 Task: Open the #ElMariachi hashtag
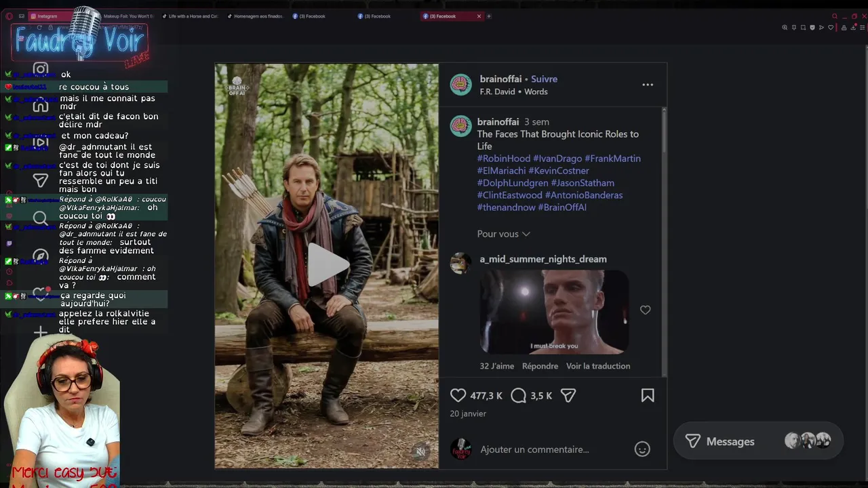tap(501, 171)
